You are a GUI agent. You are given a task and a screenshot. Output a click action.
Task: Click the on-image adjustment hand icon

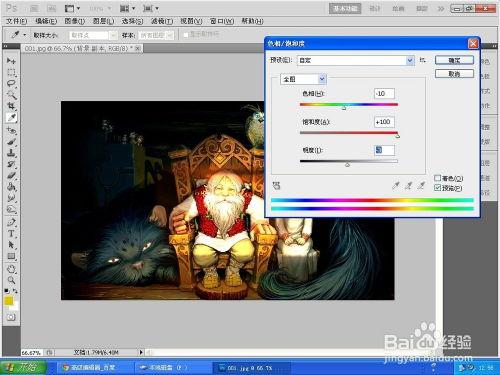[x=276, y=185]
